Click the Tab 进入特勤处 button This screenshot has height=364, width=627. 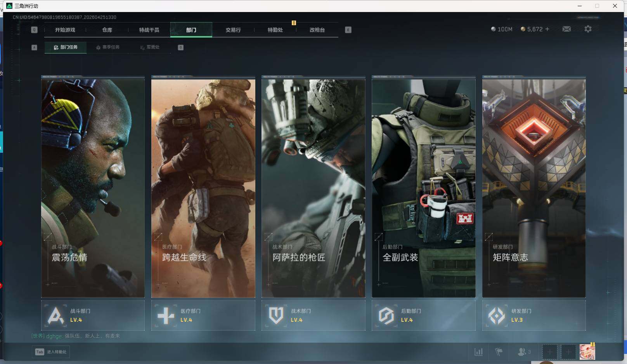pyautogui.click(x=51, y=352)
